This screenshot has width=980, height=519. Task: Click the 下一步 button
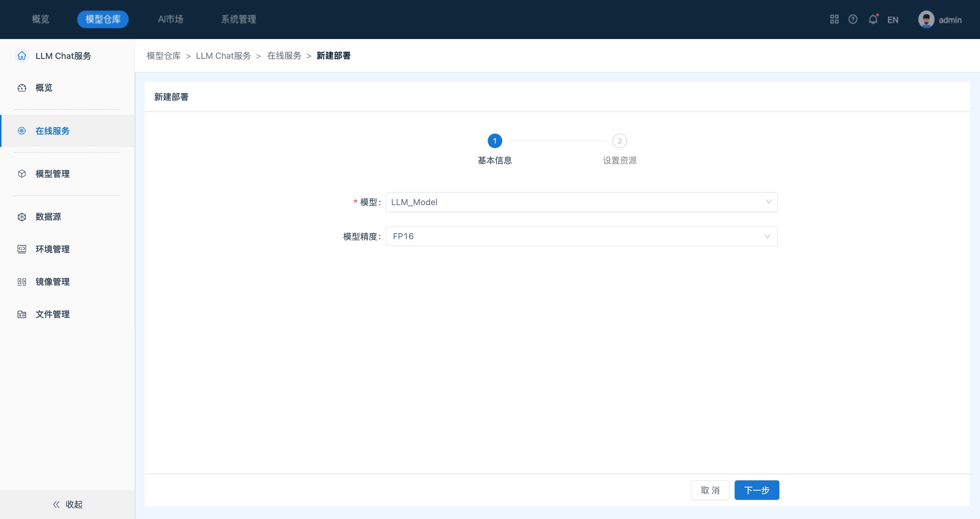coord(756,490)
